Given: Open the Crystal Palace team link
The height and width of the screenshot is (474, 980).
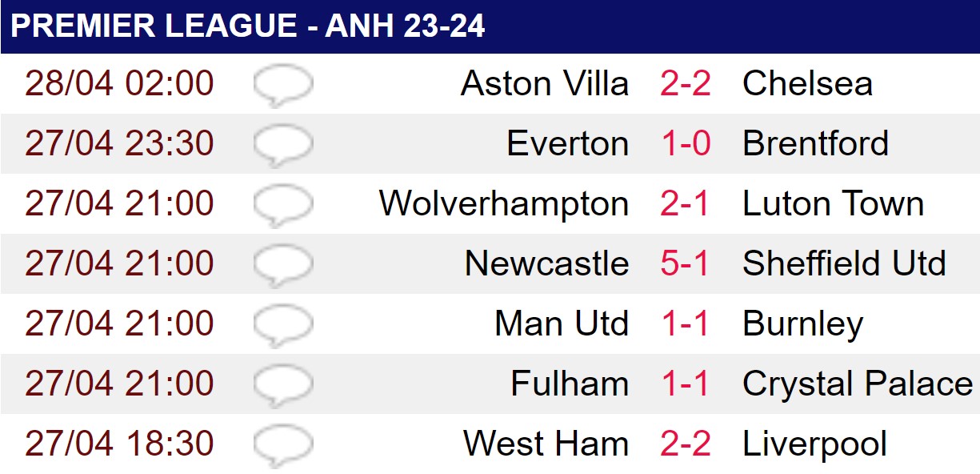Looking at the screenshot, I should pyautogui.click(x=858, y=384).
